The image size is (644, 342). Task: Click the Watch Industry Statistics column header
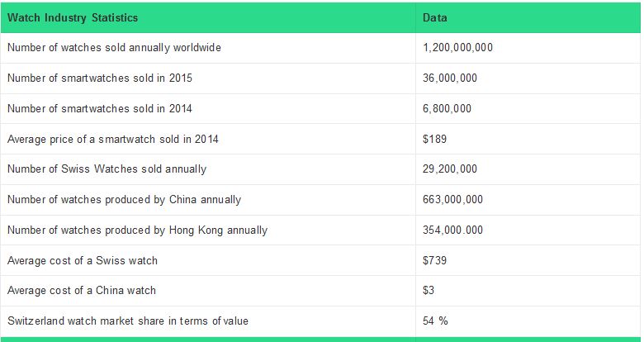73,17
